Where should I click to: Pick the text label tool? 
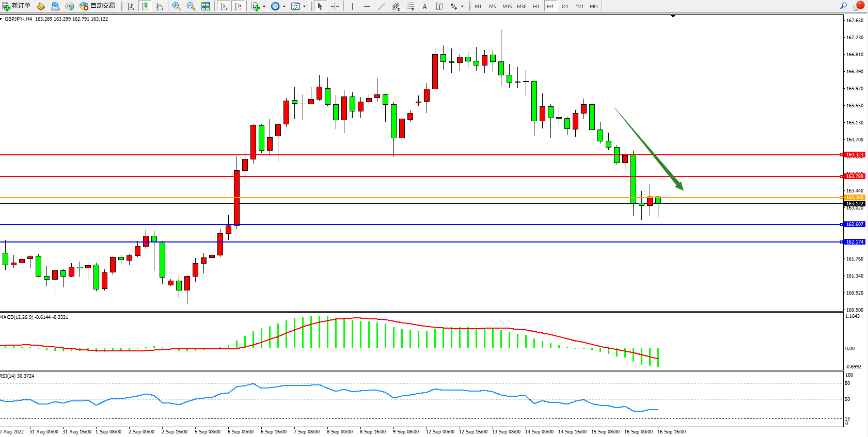click(424, 6)
